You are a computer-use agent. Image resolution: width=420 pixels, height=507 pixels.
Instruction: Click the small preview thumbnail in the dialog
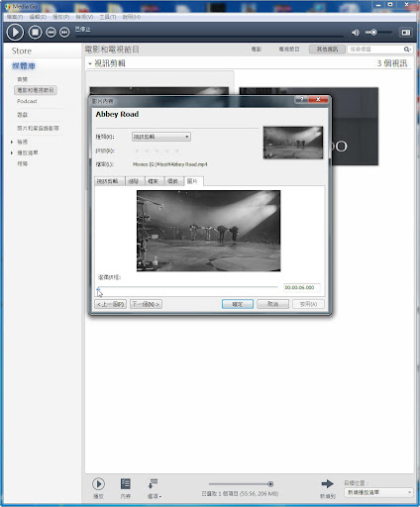pos(293,143)
